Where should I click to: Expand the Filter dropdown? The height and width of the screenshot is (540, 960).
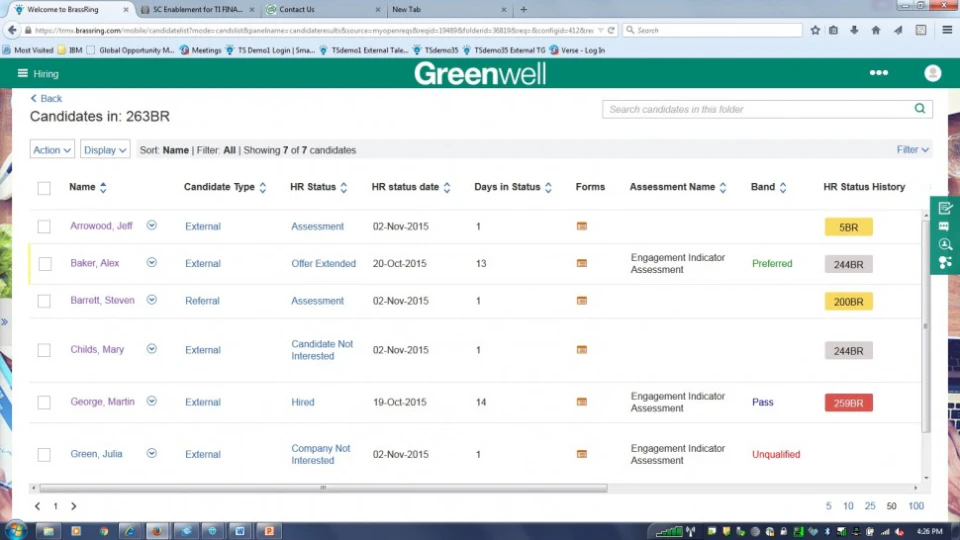913,150
